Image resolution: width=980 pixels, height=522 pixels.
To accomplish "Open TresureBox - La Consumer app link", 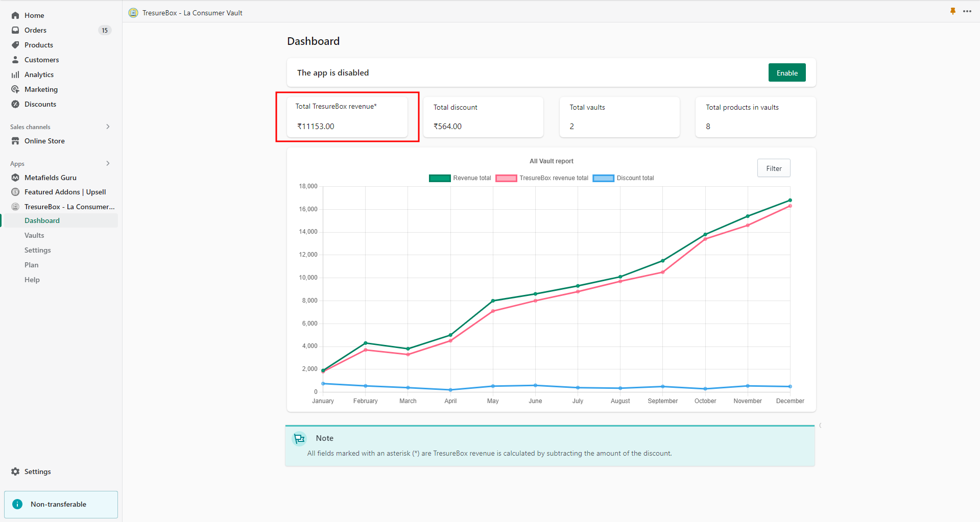I will [69, 207].
